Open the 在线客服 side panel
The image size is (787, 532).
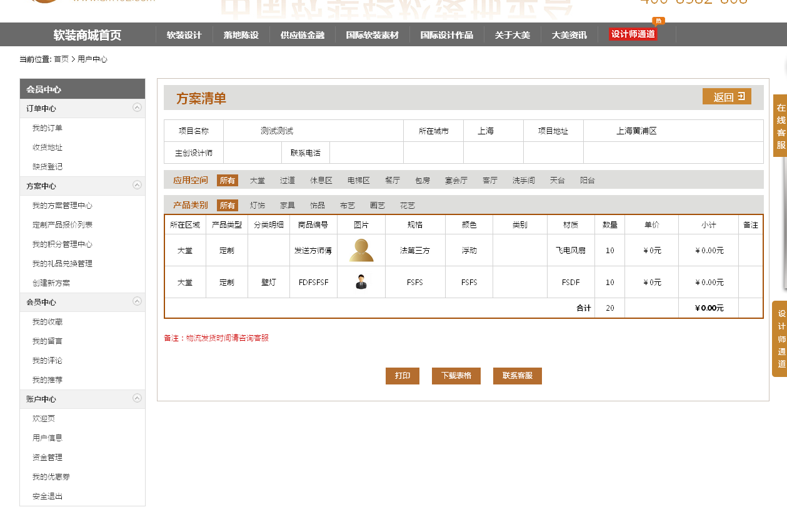click(x=780, y=126)
